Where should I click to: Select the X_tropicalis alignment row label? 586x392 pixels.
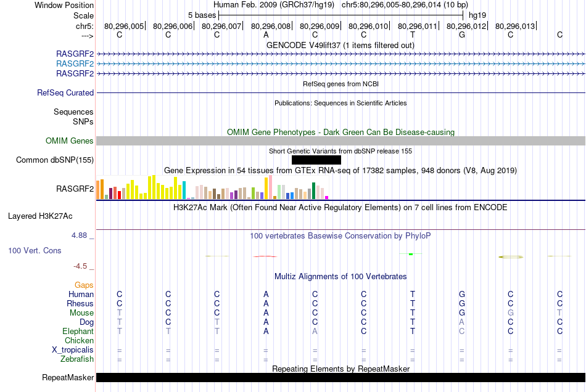[73, 350]
